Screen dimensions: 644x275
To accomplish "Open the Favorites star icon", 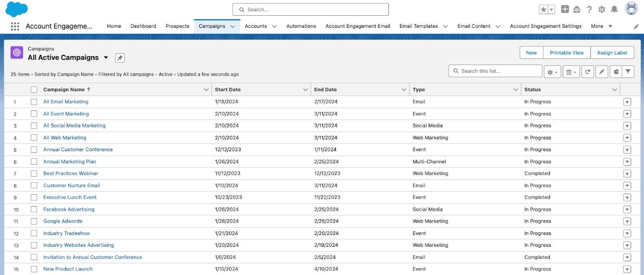I will coord(543,9).
